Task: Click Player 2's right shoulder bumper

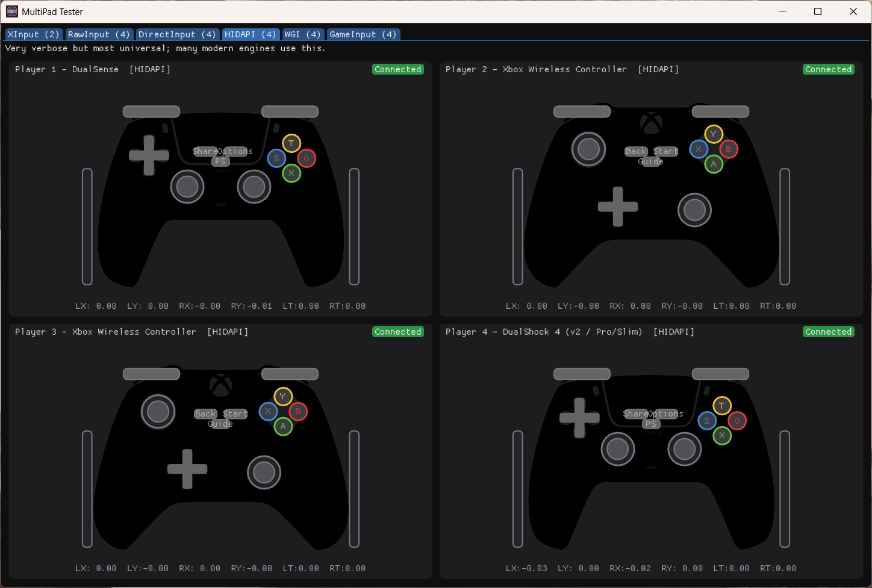Action: (720, 111)
